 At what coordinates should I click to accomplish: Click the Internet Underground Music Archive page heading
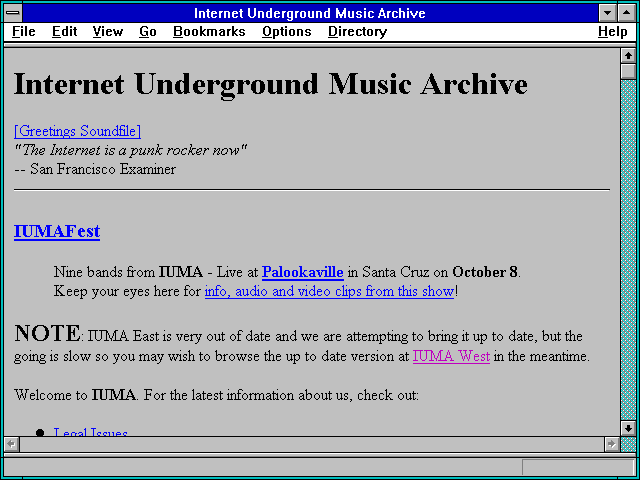tap(271, 84)
